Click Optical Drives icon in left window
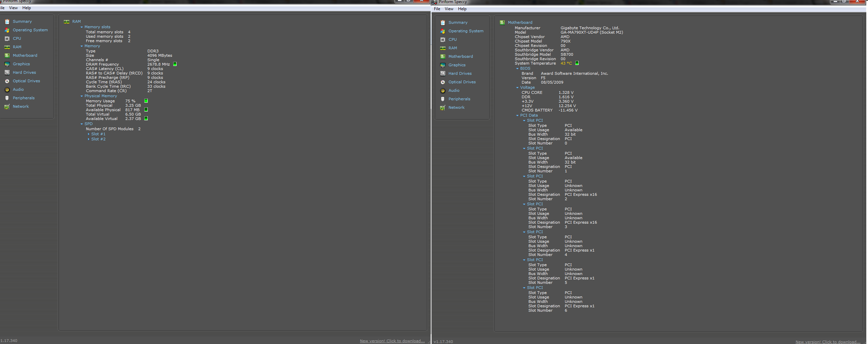This screenshot has width=868, height=344. click(7, 81)
